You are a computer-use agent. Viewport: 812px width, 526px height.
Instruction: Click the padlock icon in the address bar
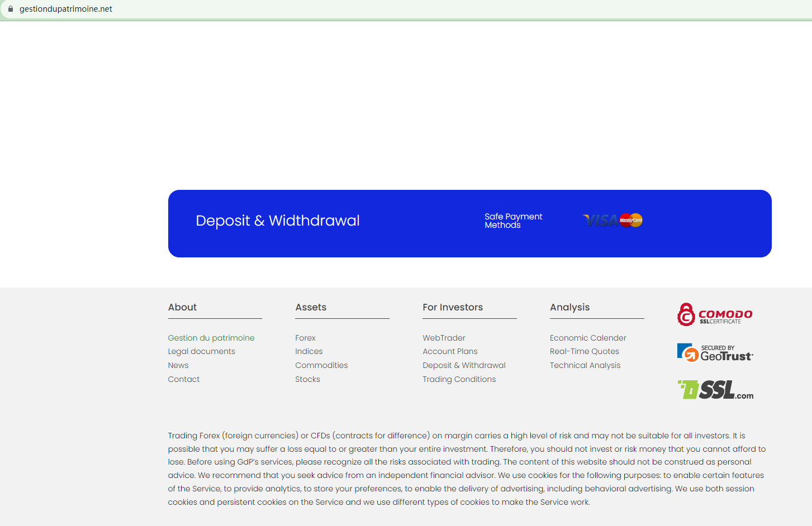(x=11, y=9)
